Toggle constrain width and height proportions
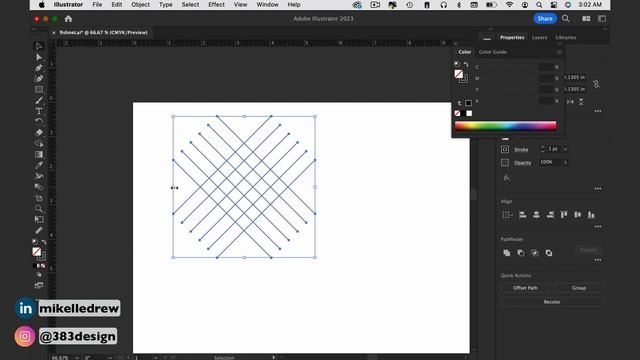The width and height of the screenshot is (640, 360). pyautogui.click(x=596, y=84)
